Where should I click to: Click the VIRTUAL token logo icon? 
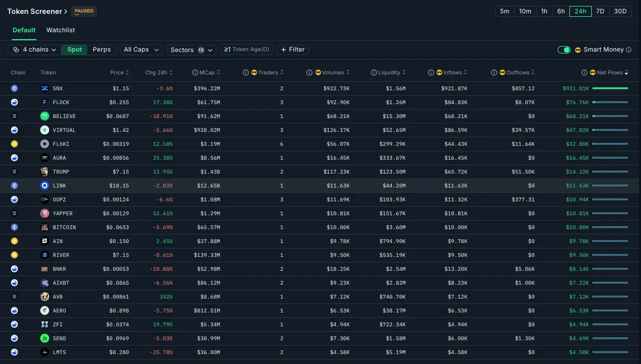pyautogui.click(x=45, y=130)
